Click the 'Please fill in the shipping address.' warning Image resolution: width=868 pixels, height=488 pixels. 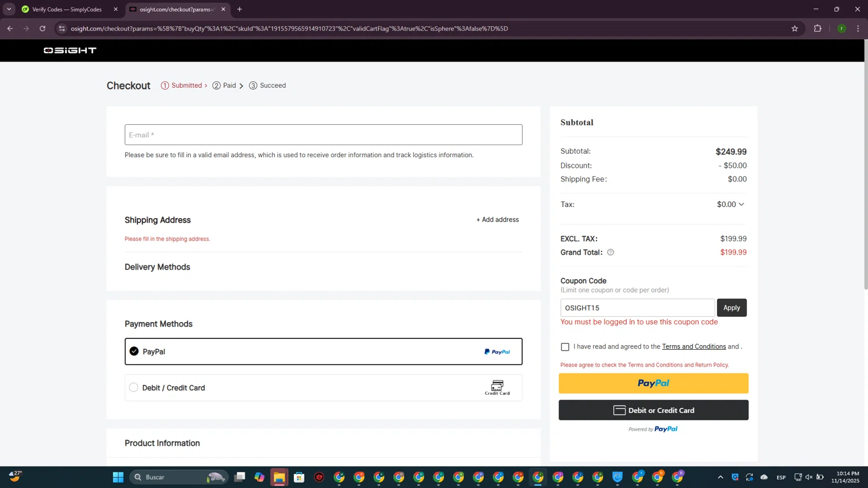point(167,239)
